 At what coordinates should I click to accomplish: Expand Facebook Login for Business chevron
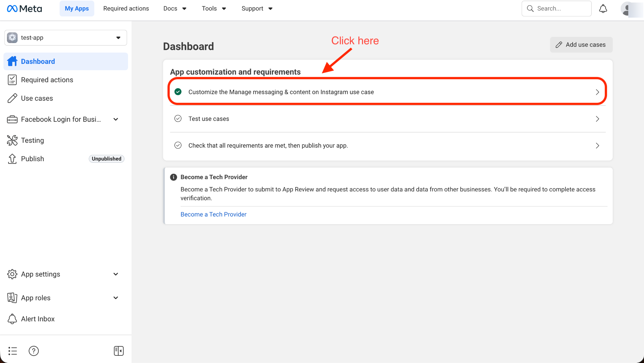(116, 119)
